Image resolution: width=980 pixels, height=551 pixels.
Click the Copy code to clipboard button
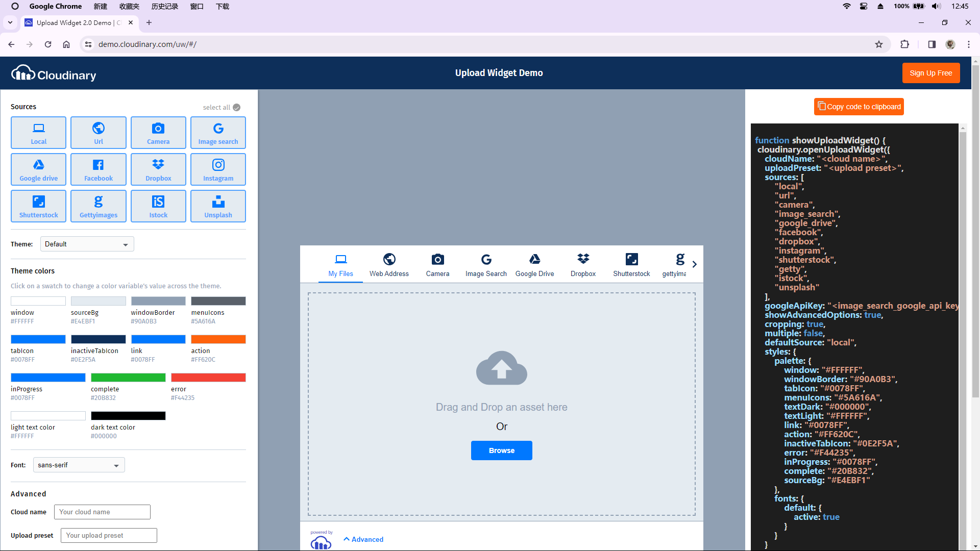pyautogui.click(x=859, y=106)
